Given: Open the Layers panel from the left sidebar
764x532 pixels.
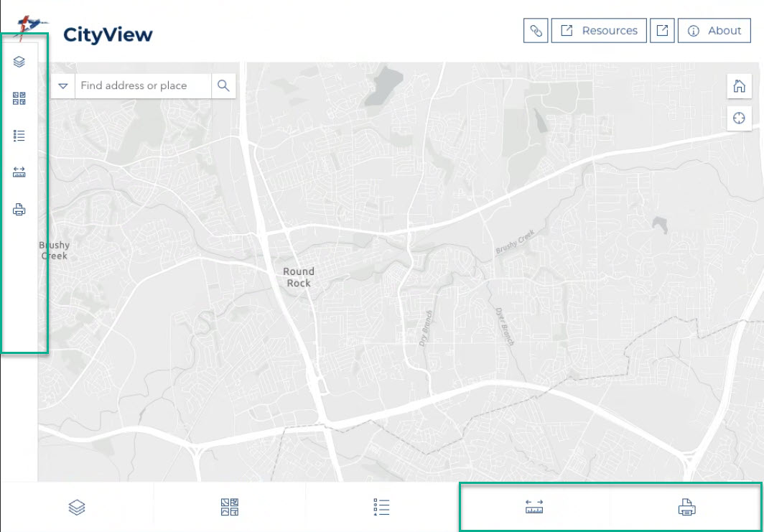Looking at the screenshot, I should [x=19, y=62].
